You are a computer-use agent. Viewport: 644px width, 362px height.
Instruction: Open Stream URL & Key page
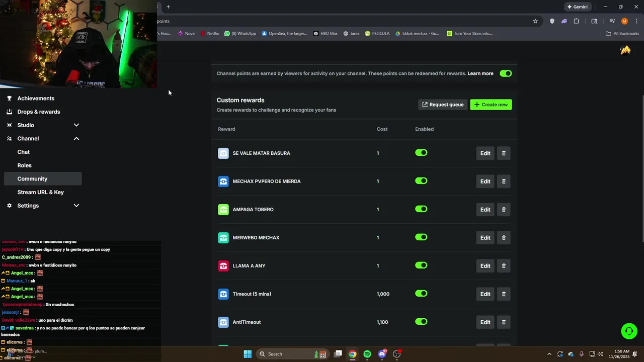40,192
